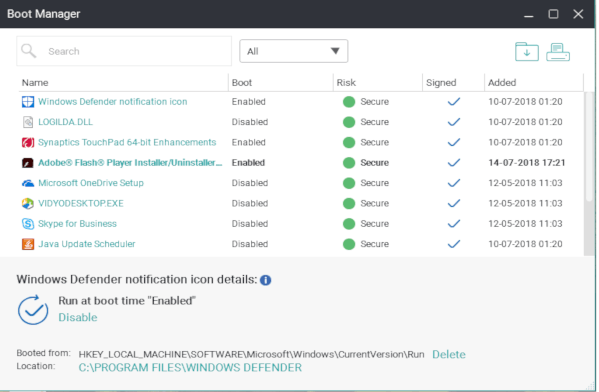Viewport: 599px width, 392px height.
Task: Click the HKEY_LOCAL_MACHINE registry path text
Action: pyautogui.click(x=251, y=355)
